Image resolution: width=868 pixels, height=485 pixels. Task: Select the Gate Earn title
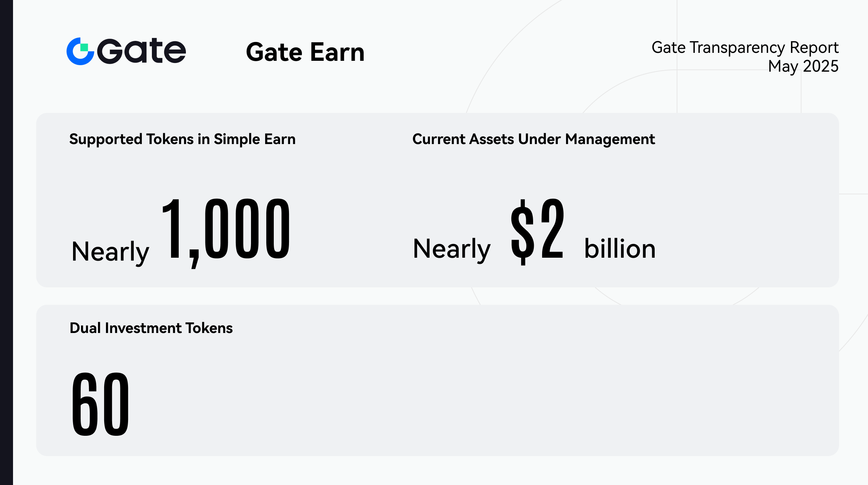[x=305, y=52]
